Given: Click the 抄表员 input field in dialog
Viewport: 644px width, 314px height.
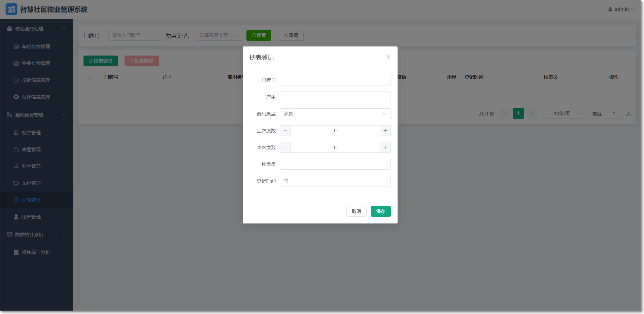Looking at the screenshot, I should pos(335,164).
